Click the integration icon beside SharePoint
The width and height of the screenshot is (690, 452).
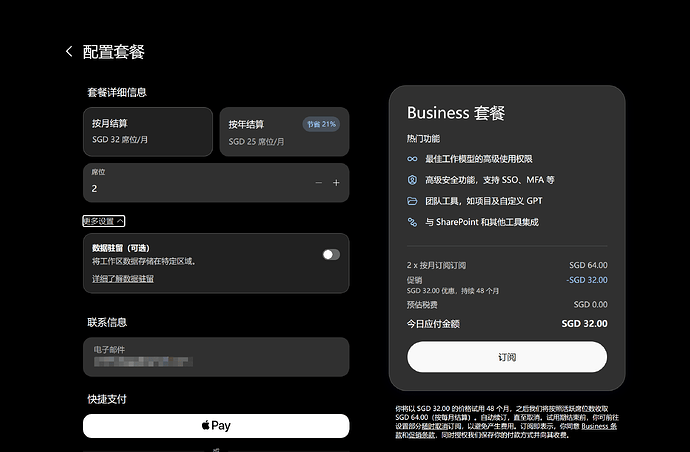coord(412,222)
